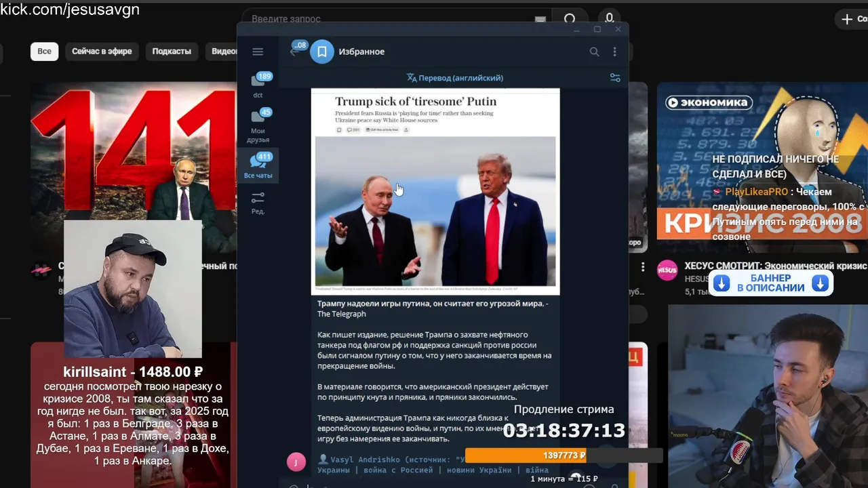The height and width of the screenshot is (488, 868).
Task: Select the Сейчас в эфире filter chip
Action: pyautogui.click(x=102, y=52)
